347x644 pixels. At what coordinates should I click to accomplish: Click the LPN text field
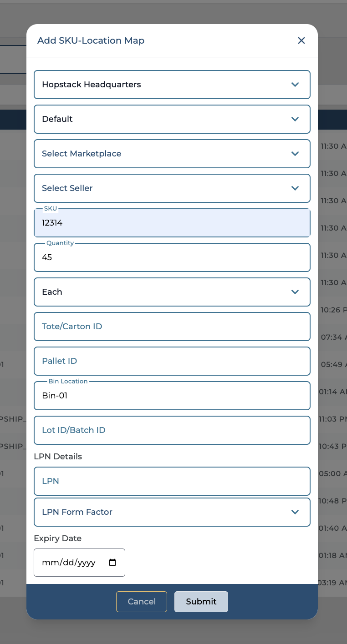pyautogui.click(x=172, y=481)
